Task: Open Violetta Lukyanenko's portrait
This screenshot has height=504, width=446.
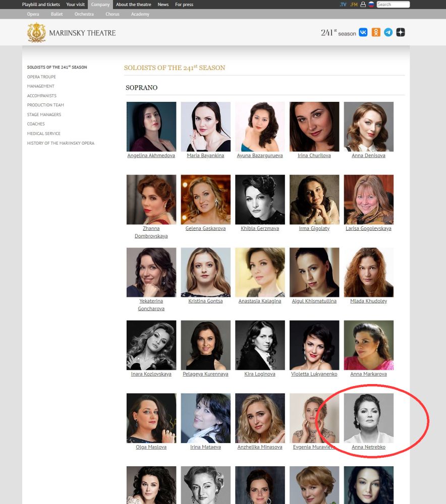Action: coord(314,345)
